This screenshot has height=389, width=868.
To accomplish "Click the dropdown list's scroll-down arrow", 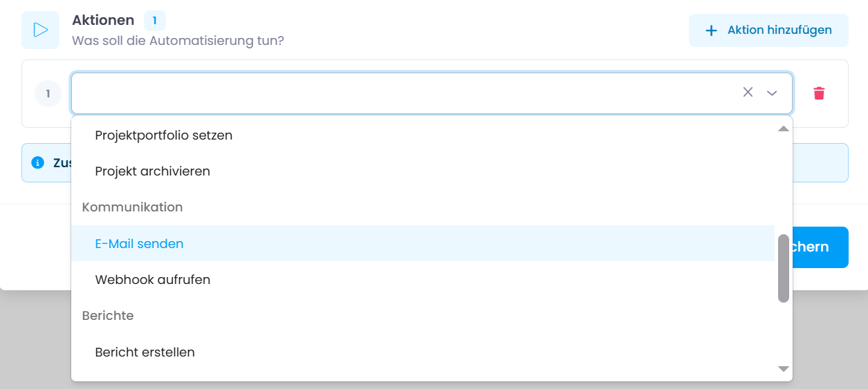I will point(784,370).
